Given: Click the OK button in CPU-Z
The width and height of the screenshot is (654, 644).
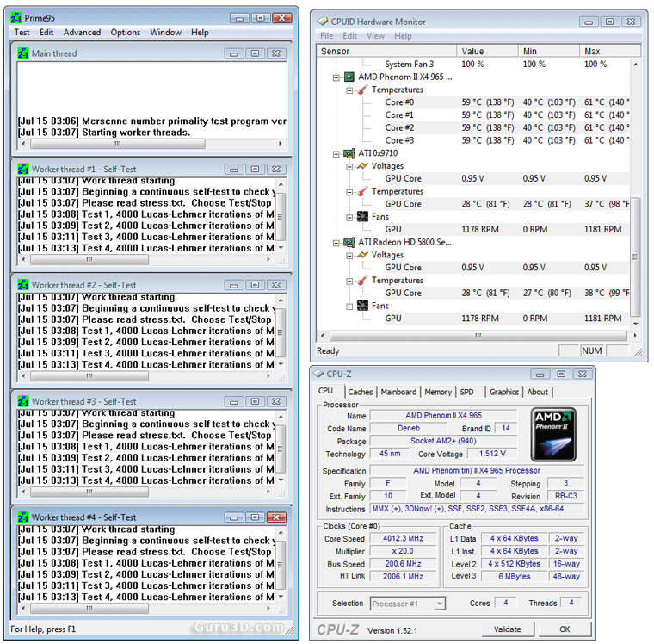Looking at the screenshot, I should pos(565,629).
